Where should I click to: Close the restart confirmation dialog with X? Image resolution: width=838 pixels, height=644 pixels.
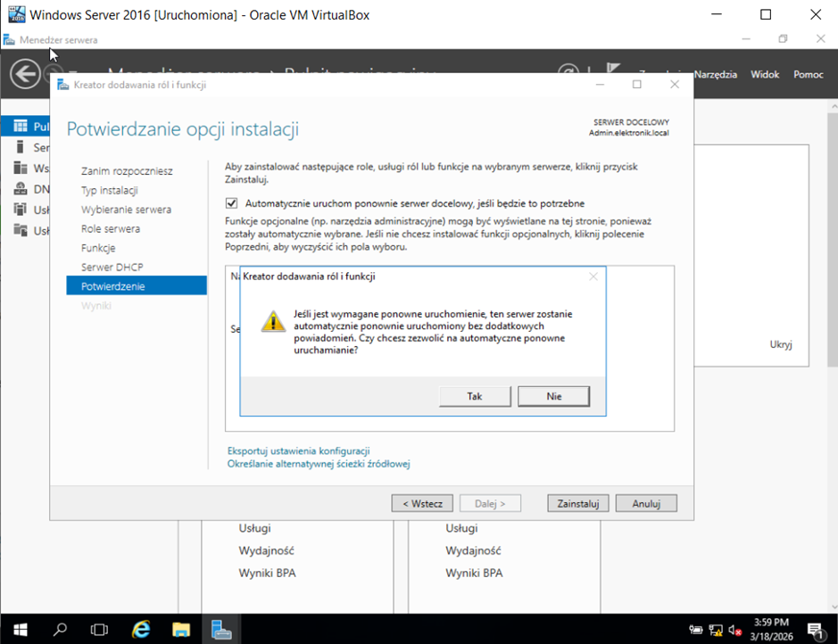coord(593,277)
